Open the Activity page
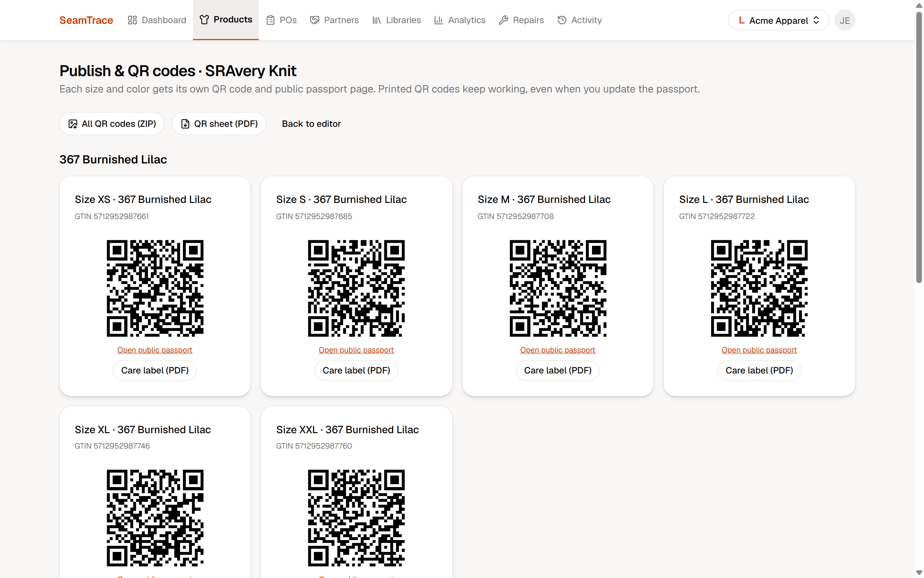 [x=579, y=20]
